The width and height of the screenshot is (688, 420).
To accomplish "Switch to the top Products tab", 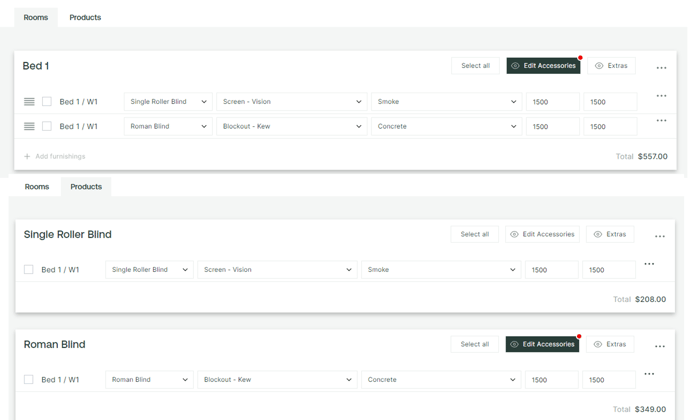I will (85, 18).
